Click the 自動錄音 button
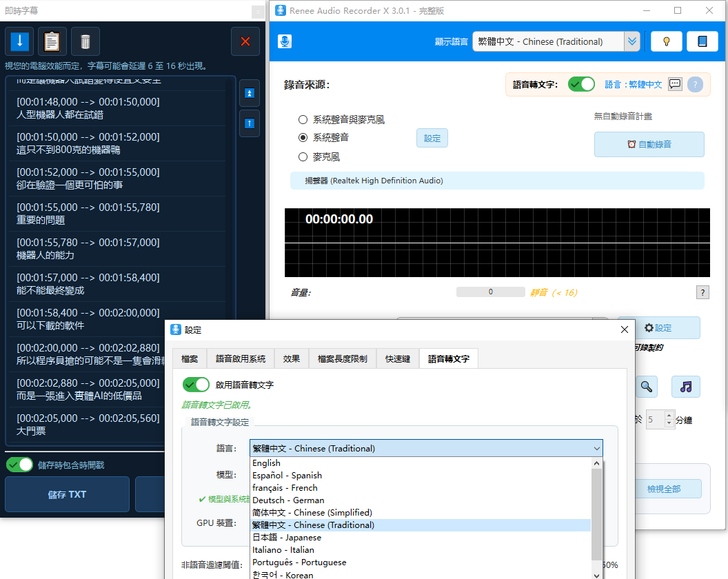The width and height of the screenshot is (728, 579). coord(649,144)
